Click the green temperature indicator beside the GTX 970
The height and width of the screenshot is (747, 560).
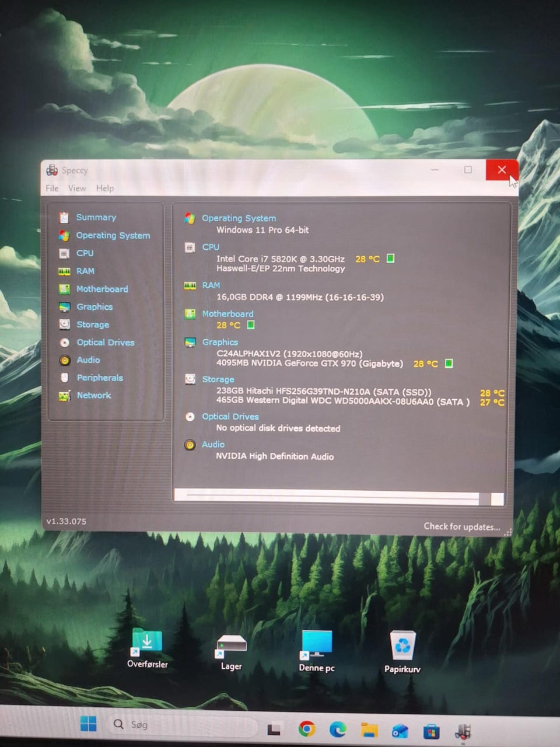pos(449,364)
